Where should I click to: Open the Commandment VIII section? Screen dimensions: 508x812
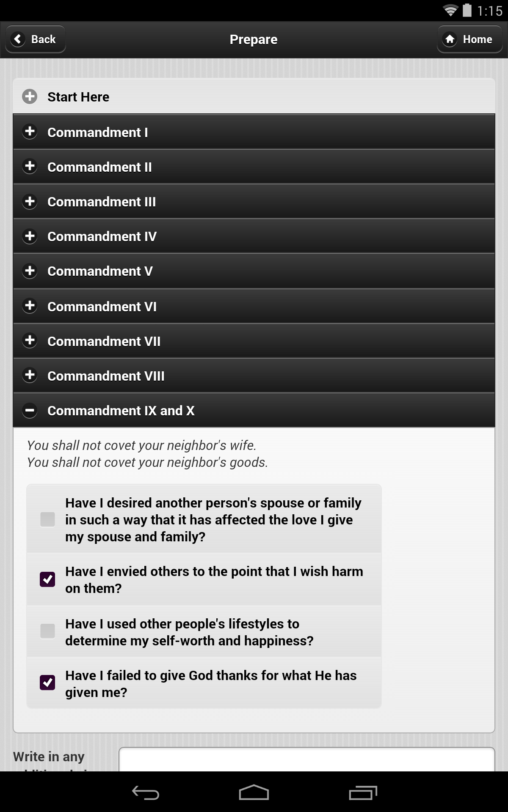30,375
